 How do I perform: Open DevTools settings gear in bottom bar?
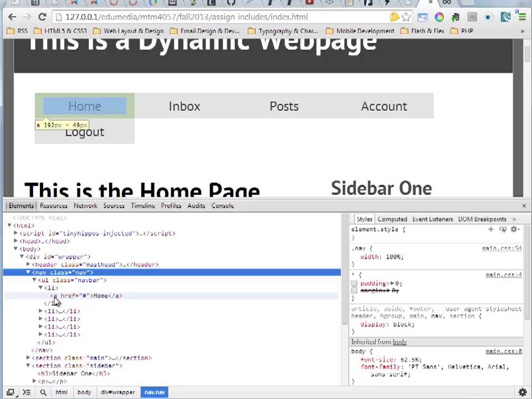[x=523, y=392]
